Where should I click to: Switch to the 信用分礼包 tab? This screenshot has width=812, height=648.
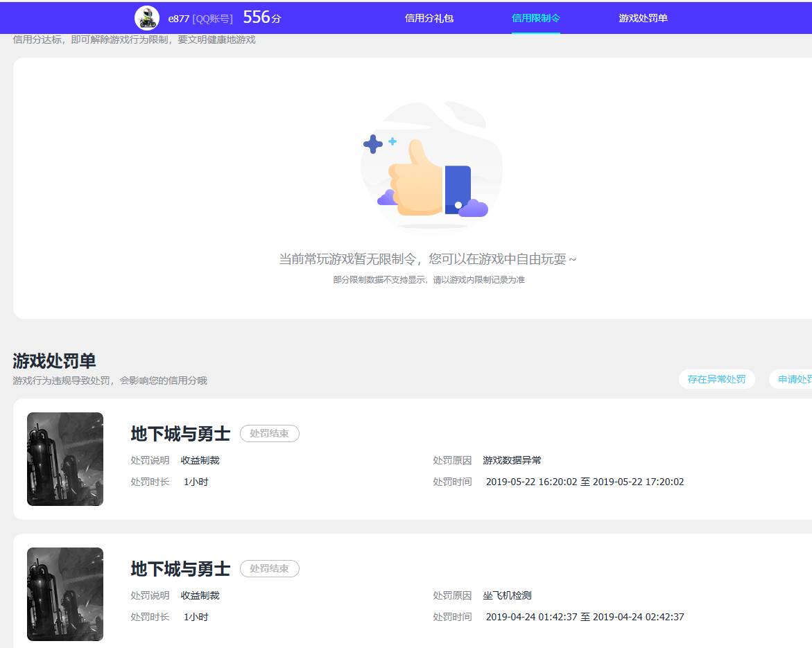(428, 19)
